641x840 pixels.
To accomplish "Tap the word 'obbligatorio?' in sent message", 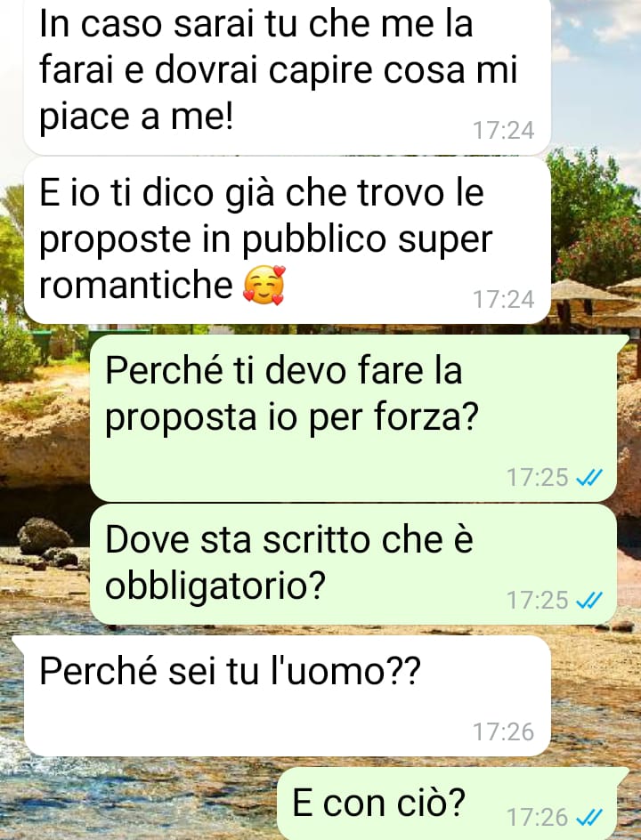I will pos(215,587).
